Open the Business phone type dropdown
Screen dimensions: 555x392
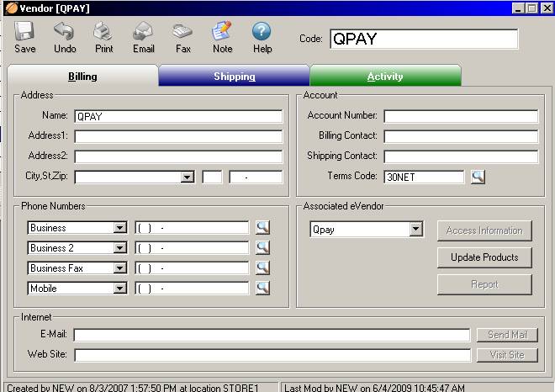pos(120,228)
